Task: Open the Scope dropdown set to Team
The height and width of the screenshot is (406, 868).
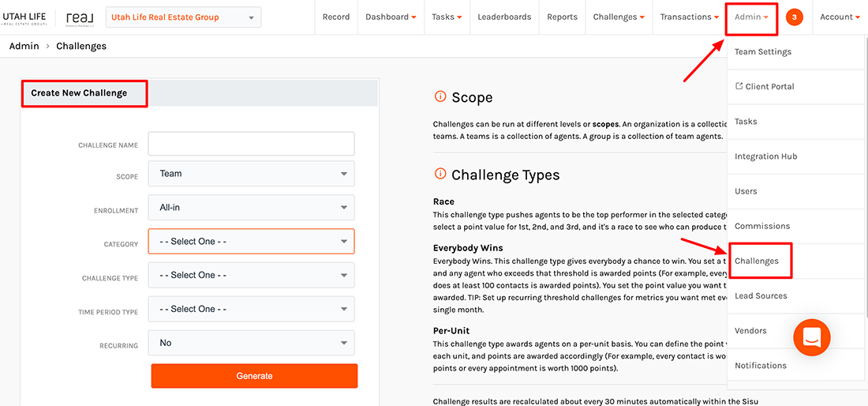Action: pyautogui.click(x=251, y=173)
